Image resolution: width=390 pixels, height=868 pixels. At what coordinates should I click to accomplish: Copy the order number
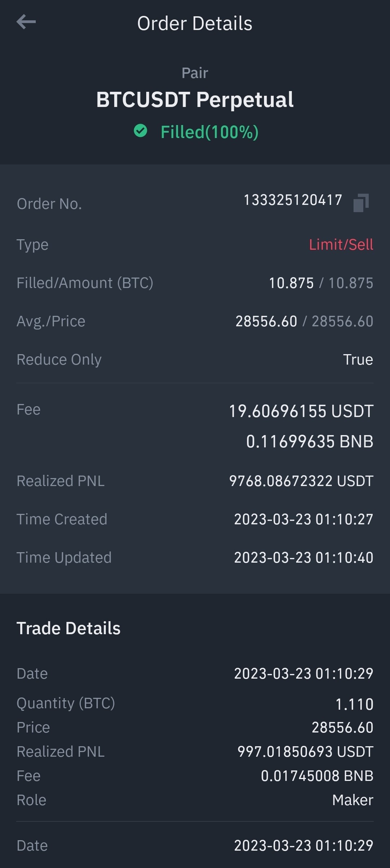click(x=361, y=202)
